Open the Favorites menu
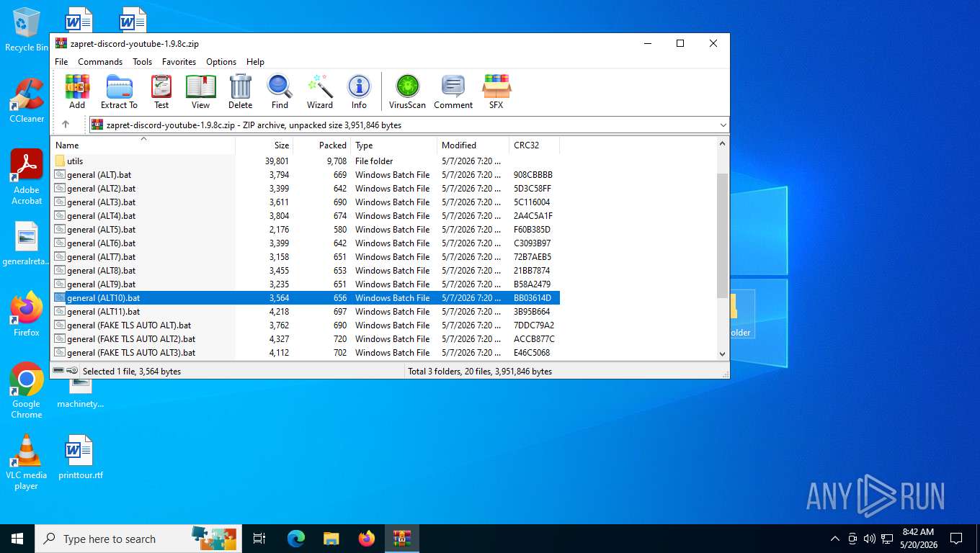 click(x=179, y=62)
